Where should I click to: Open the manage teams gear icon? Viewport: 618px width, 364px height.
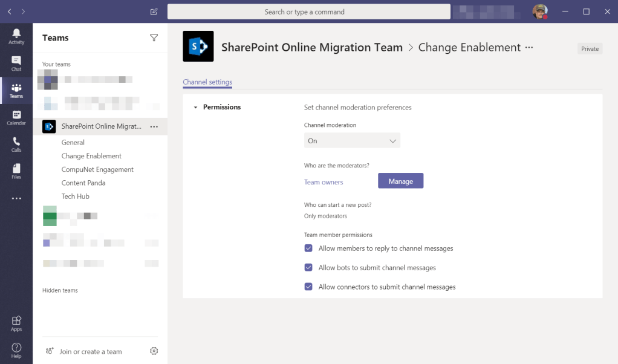(x=154, y=351)
